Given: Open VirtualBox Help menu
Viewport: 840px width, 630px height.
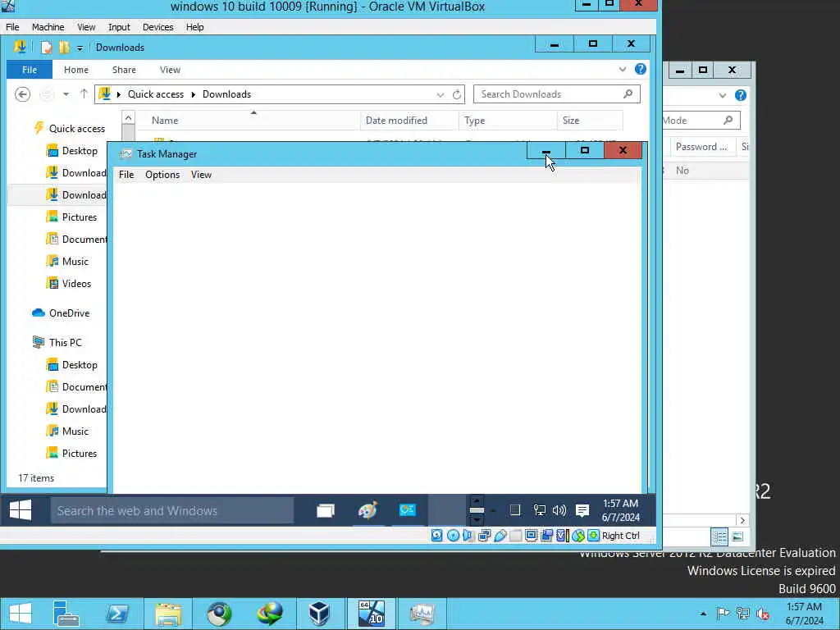Looking at the screenshot, I should (x=195, y=27).
